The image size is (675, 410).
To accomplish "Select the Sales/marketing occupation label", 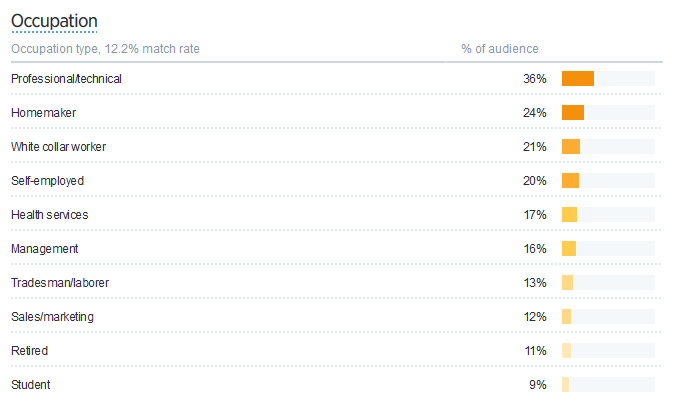I will click(x=52, y=317).
